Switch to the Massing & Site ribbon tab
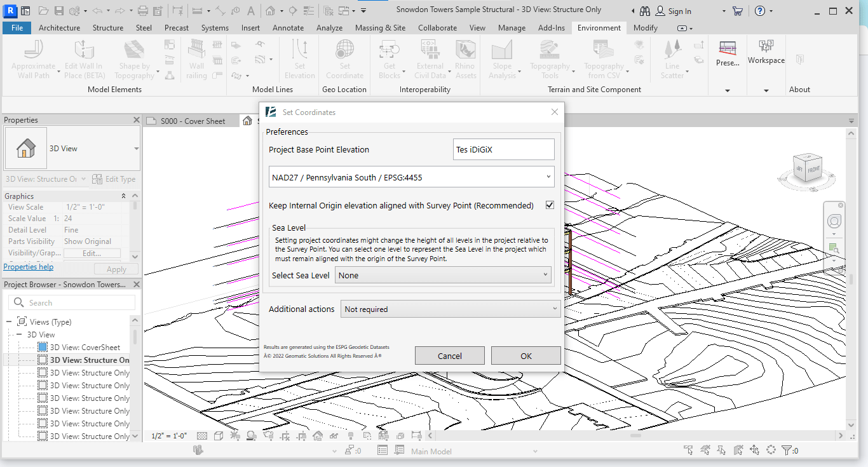 tap(381, 28)
